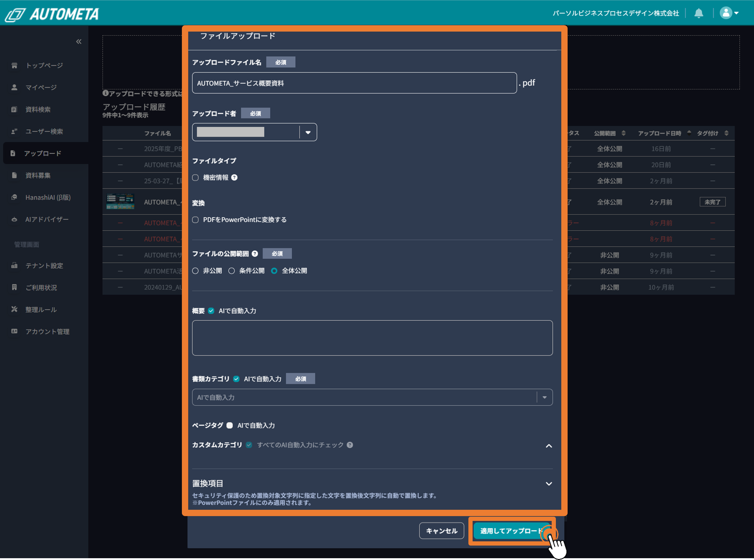Screen dimensions: 754x560
Task: Click the 資料検索 sidebar icon
Action: 14,109
